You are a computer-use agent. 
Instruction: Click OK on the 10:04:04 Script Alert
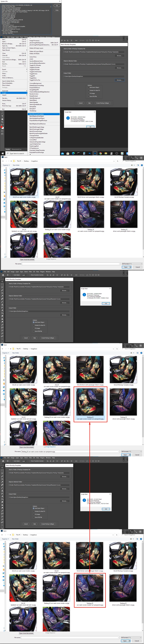pyautogui.click(x=106, y=304)
